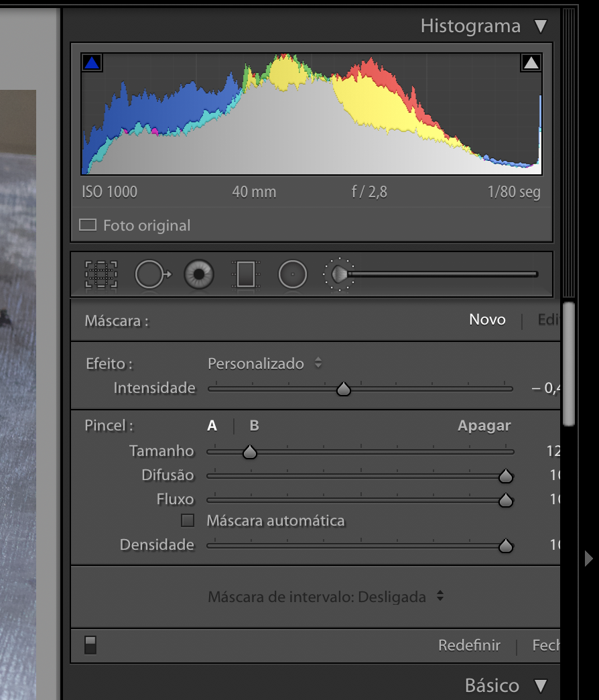Select the Graduated Filter tool

pos(245,274)
